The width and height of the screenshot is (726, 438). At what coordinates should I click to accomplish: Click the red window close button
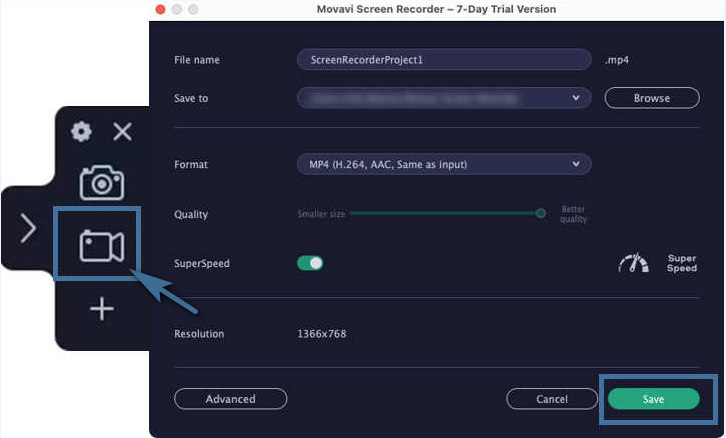click(x=160, y=9)
